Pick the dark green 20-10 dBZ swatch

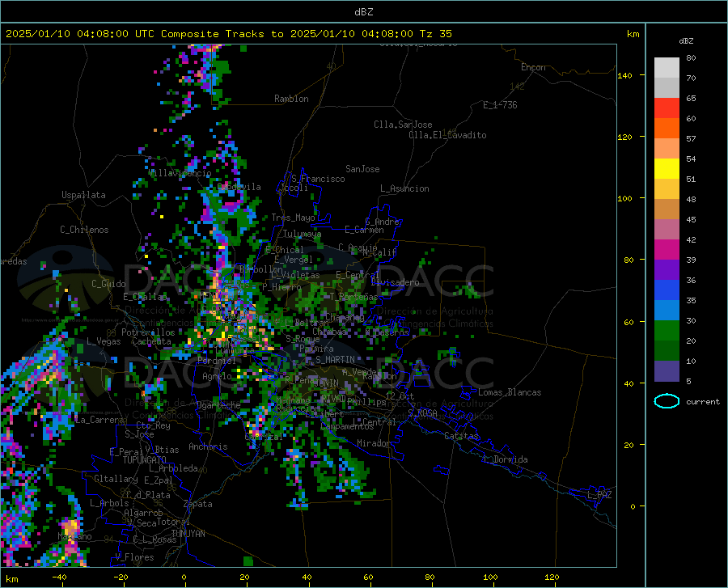point(667,351)
